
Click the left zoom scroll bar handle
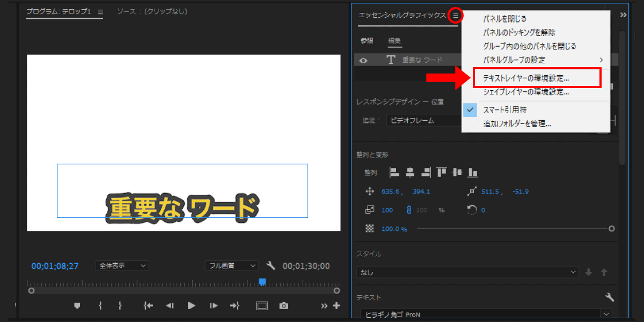pyautogui.click(x=31, y=290)
